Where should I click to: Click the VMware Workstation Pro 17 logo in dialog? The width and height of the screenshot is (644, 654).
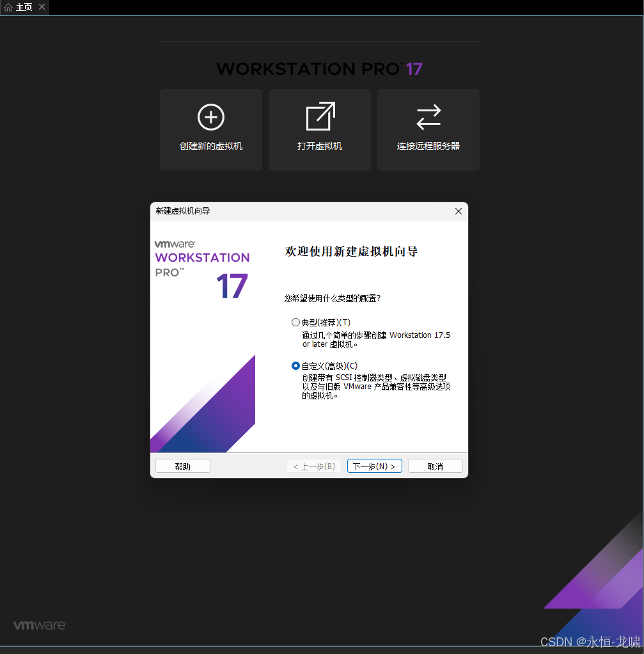pyautogui.click(x=202, y=269)
